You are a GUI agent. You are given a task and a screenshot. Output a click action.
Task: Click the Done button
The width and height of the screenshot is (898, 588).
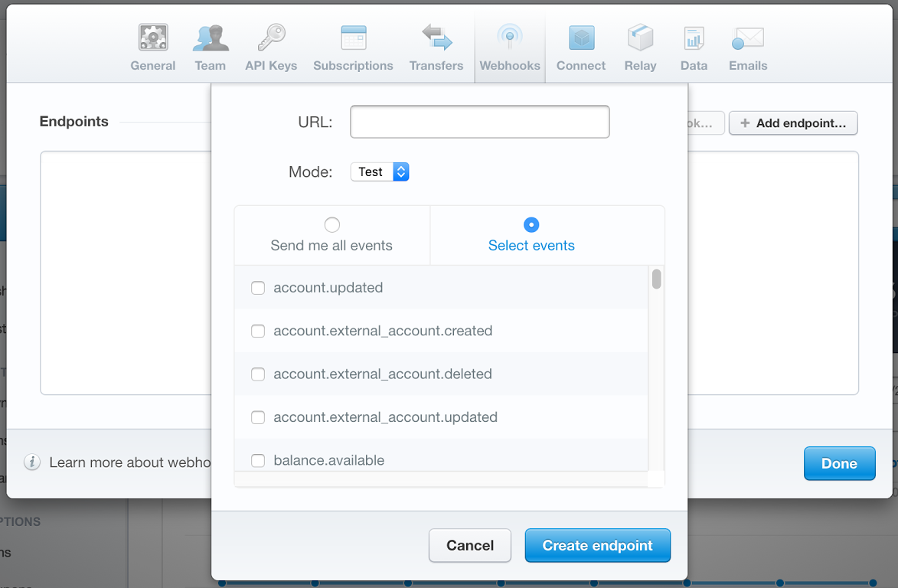pyautogui.click(x=840, y=463)
